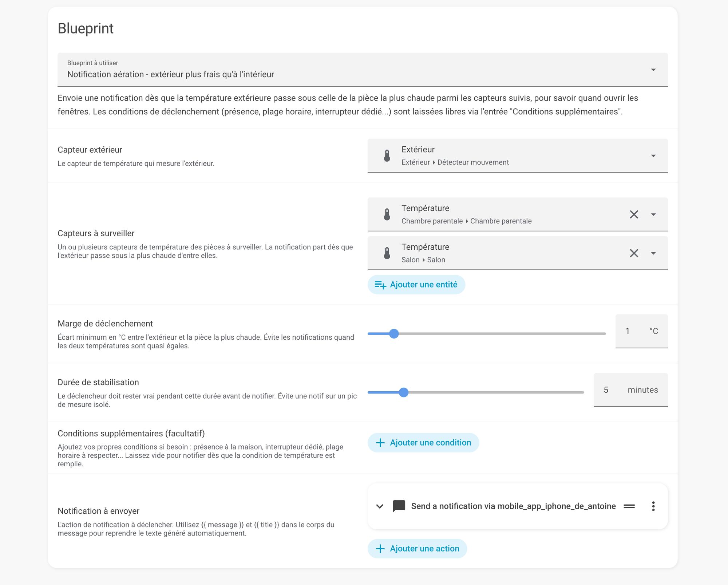Click Ajouter une condition button
The width and height of the screenshot is (728, 585).
(423, 443)
